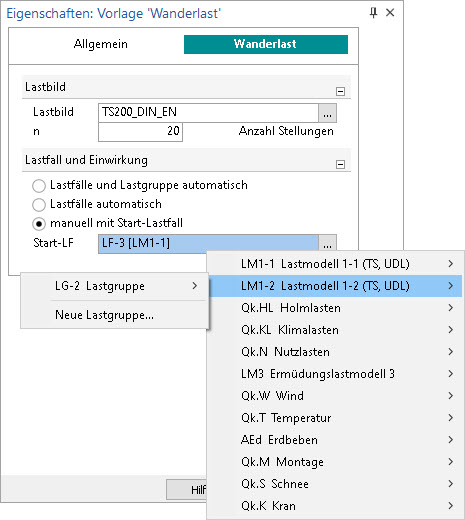Open the Start-LF browse button
This screenshot has height=520, width=465.
click(x=327, y=243)
